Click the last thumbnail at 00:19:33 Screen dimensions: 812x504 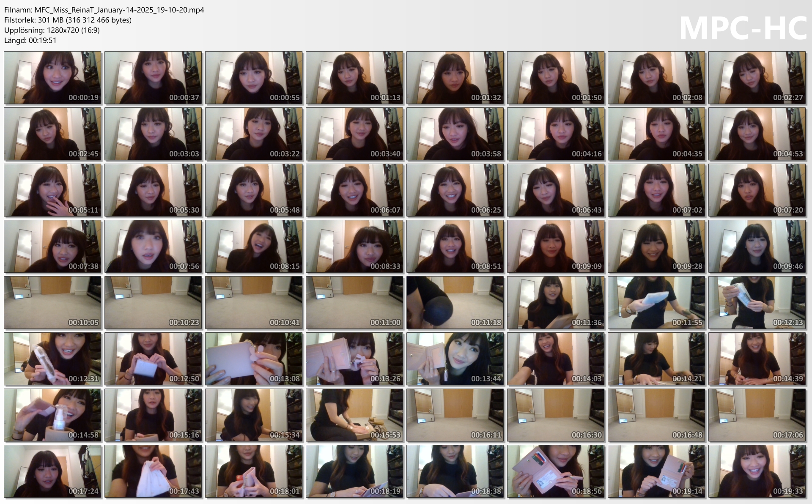tap(757, 471)
